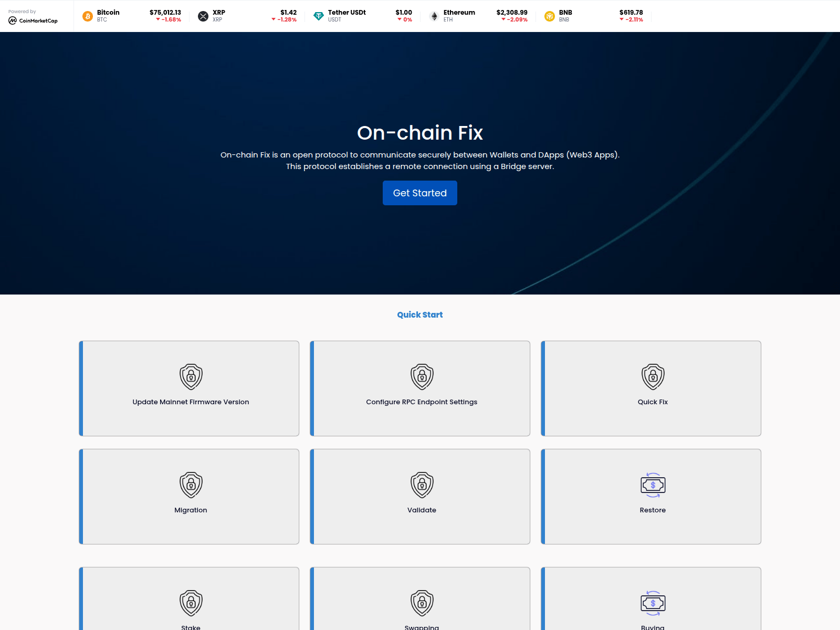
Task: Select the Quick Fix card label
Action: (653, 402)
